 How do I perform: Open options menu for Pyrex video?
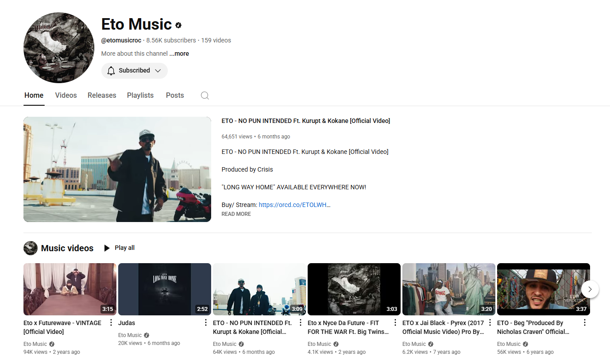(x=490, y=323)
